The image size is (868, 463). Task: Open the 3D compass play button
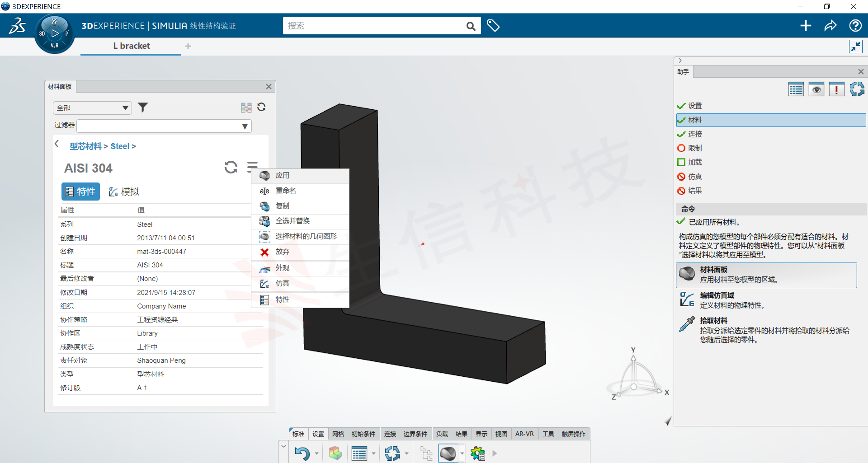(55, 33)
